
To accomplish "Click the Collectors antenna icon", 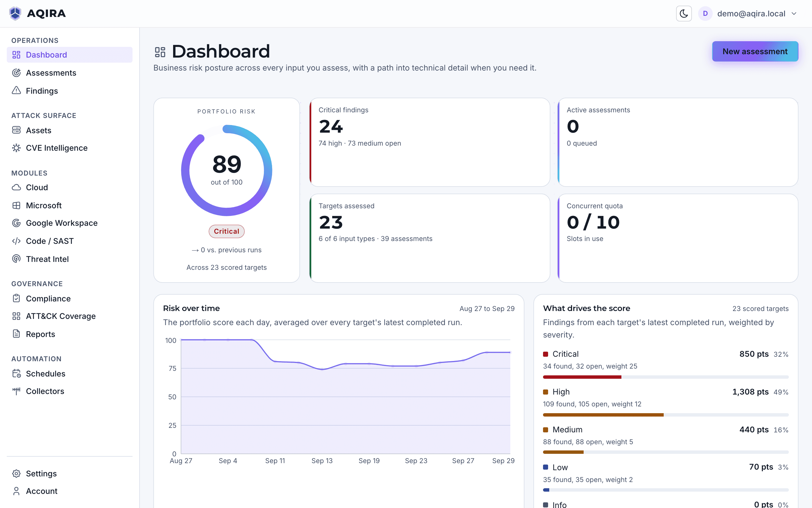I will pos(16,391).
